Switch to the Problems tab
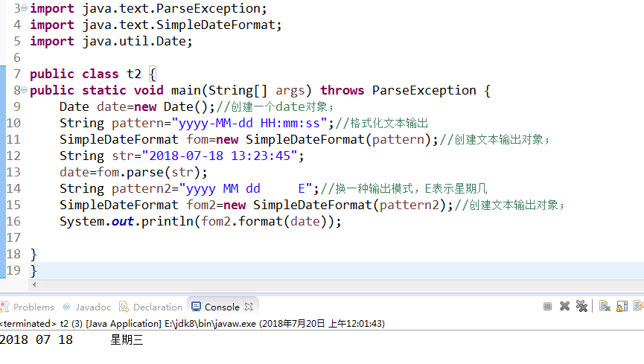The height and width of the screenshot is (364, 644). click(x=28, y=307)
